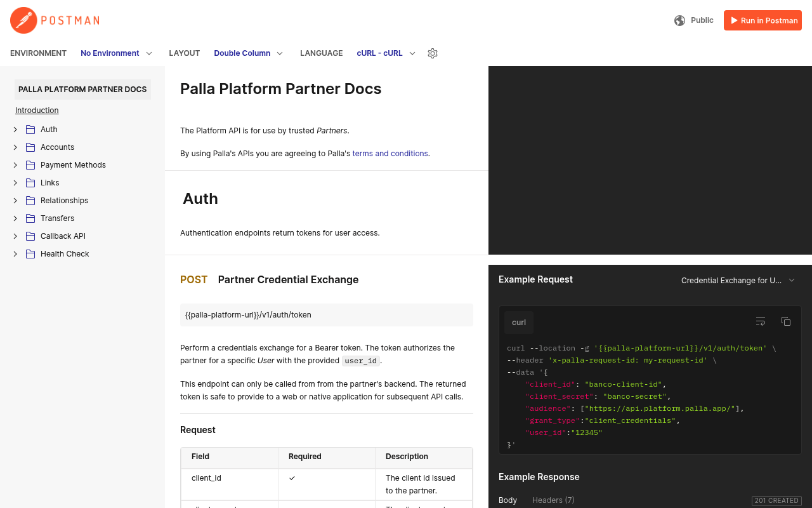Click the {{palla-platform-url}}/v1/auth/token URL field
Viewport: 812px width, 508px height.
(x=327, y=315)
